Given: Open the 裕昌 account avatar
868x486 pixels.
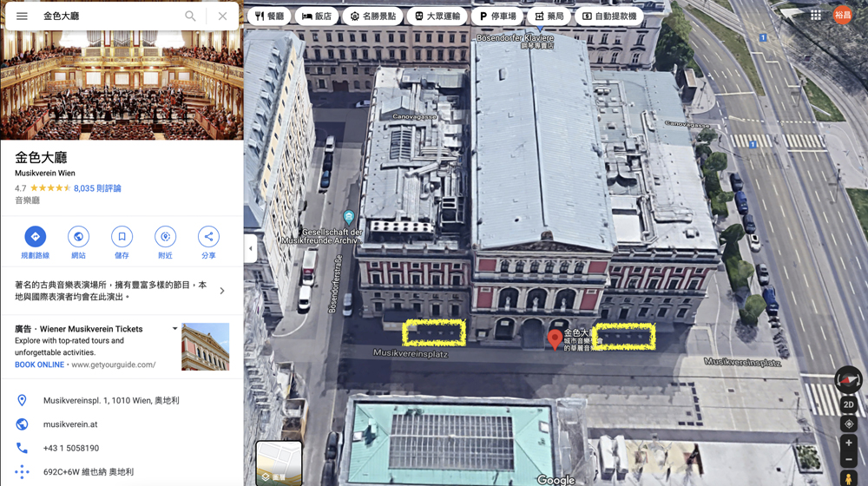Looking at the screenshot, I should pos(843,15).
